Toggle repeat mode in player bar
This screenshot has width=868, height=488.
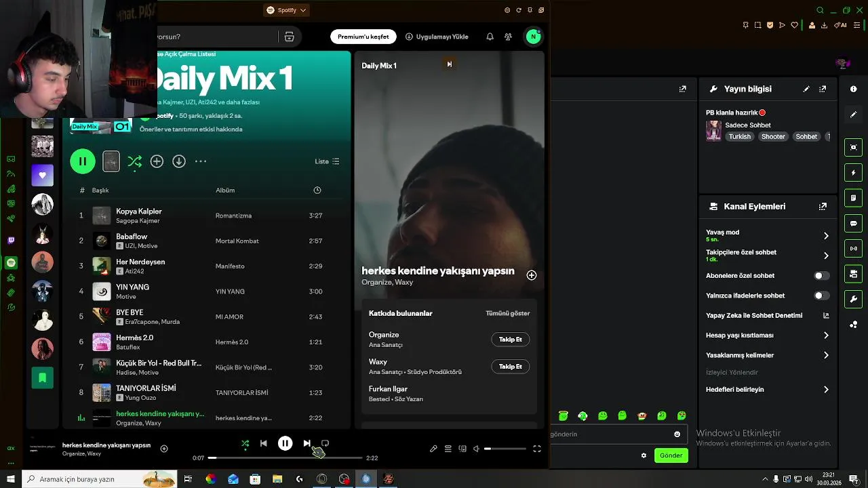pos(325,443)
